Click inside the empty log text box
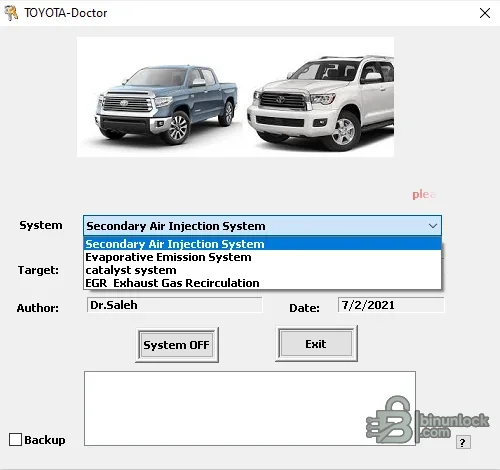500x470 pixels. pyautogui.click(x=250, y=408)
